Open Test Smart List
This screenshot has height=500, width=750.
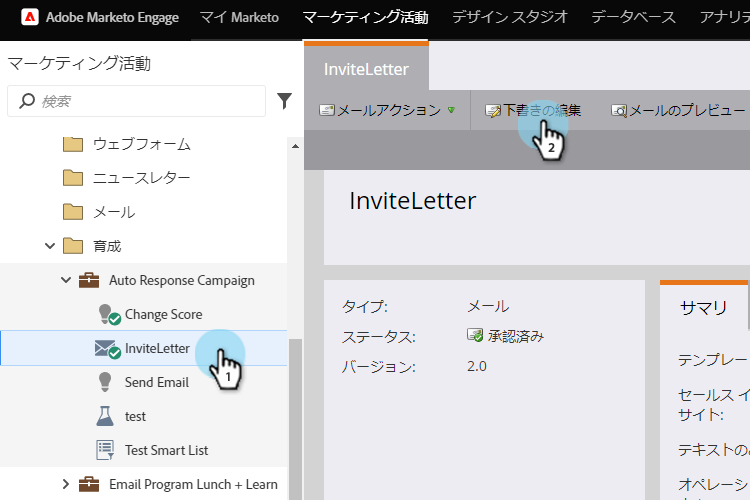[x=166, y=450]
